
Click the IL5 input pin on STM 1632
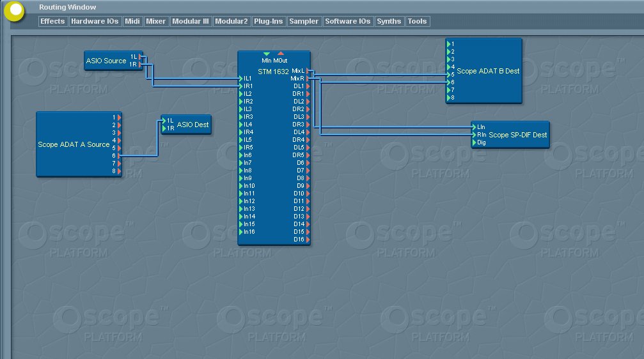point(241,140)
